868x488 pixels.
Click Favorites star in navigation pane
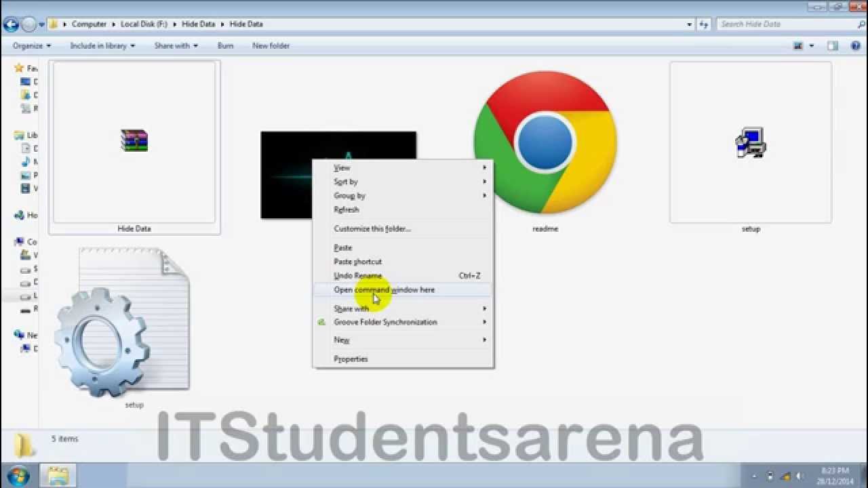(19, 68)
